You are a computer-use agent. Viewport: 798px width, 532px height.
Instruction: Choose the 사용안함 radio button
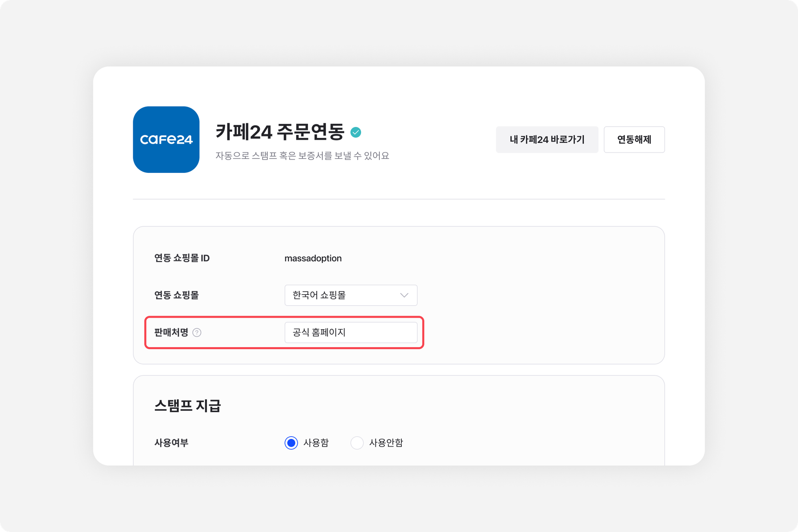pyautogui.click(x=357, y=443)
